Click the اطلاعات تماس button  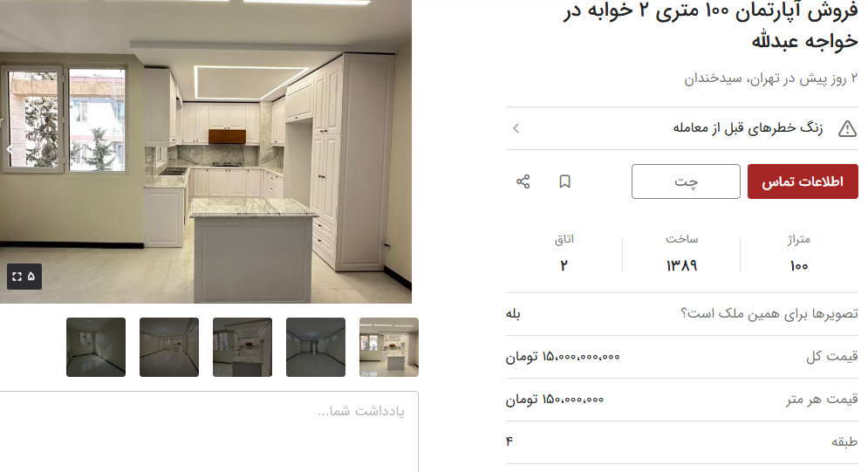coord(803,181)
